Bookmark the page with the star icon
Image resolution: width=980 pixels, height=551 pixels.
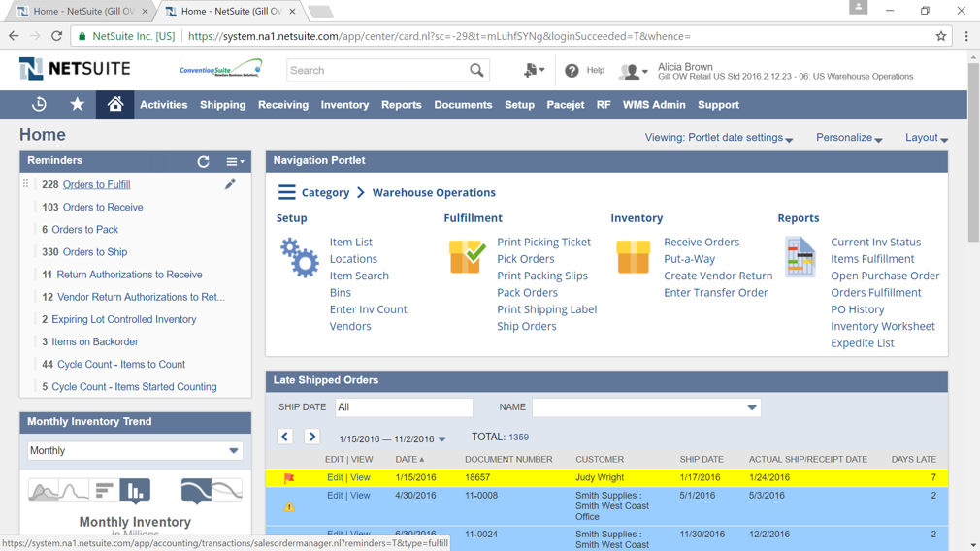pos(940,36)
